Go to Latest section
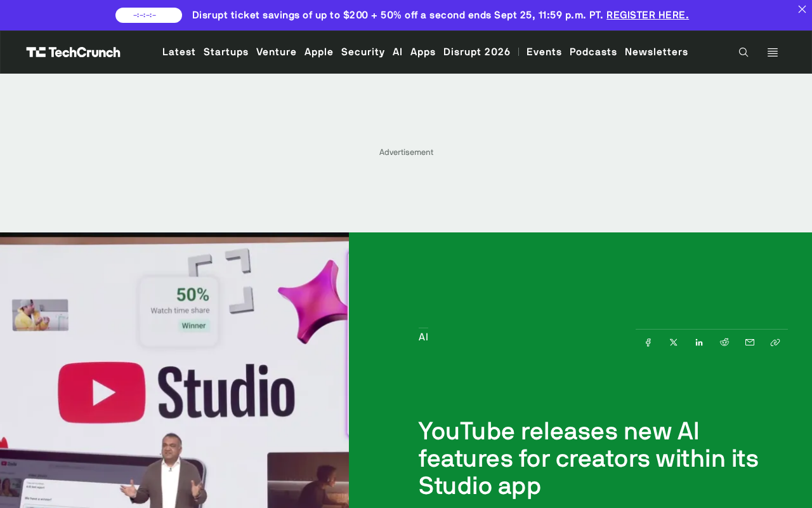 [x=179, y=52]
